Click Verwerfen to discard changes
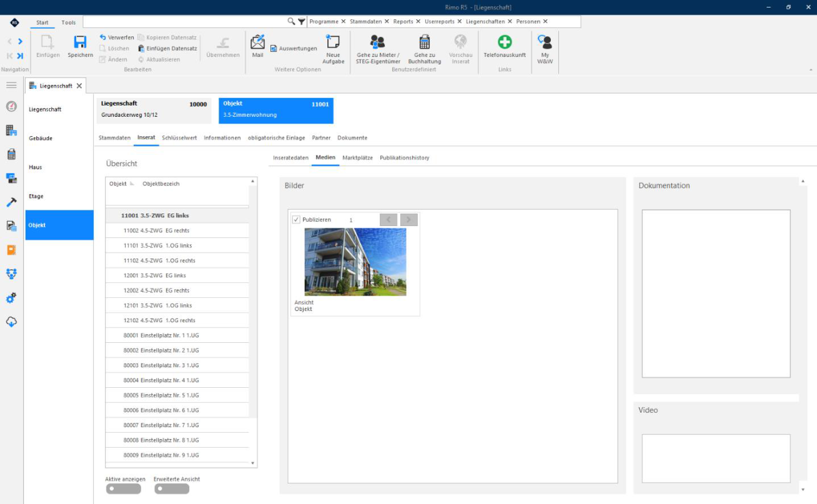Screen dimensions: 817x504 pos(117,37)
